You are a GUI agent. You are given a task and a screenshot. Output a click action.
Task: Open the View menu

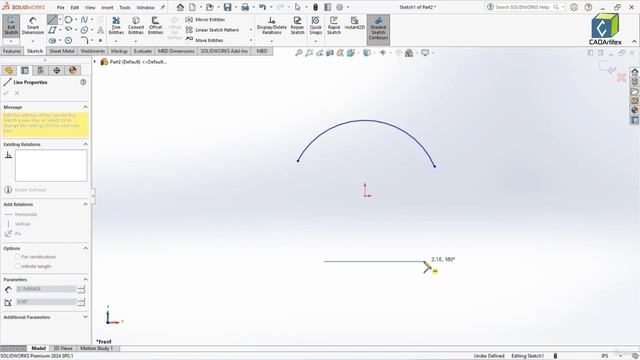[90, 7]
